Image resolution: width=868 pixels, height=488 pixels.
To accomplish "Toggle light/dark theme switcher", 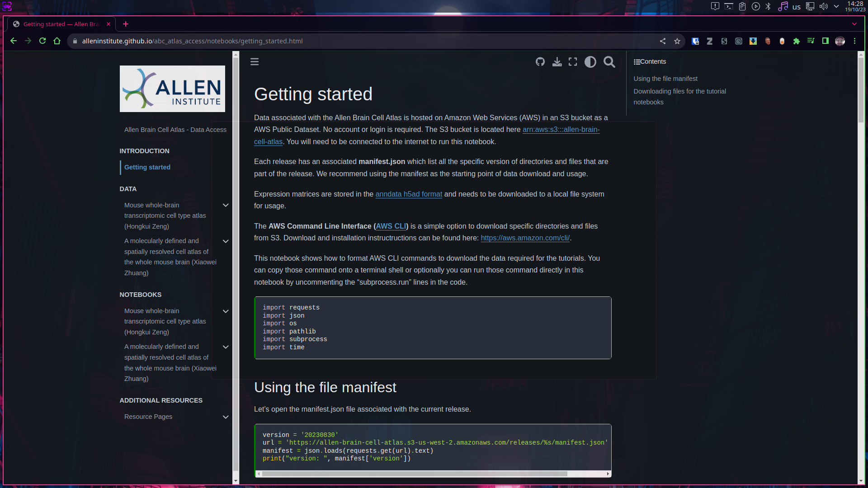I will [590, 62].
